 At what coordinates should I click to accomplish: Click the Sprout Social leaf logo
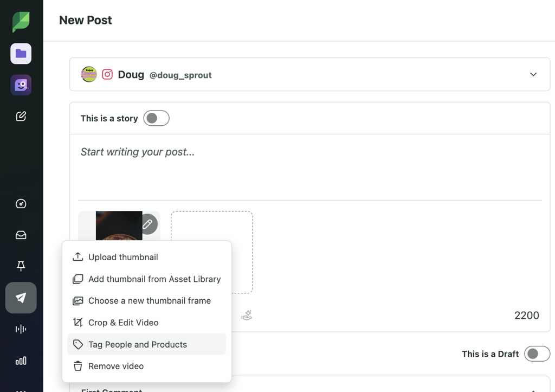pyautogui.click(x=21, y=22)
